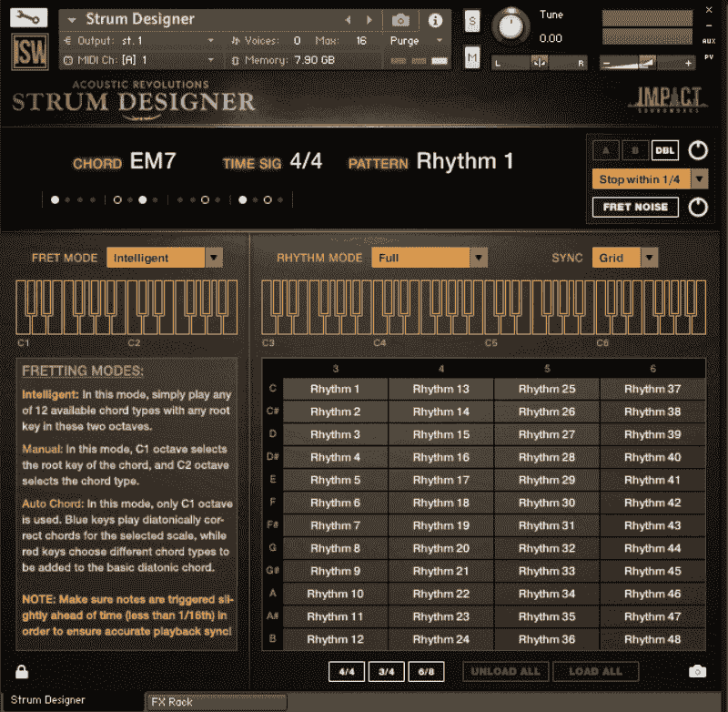Screen dimensions: 728x712
Task: Solo the instrument with the S button
Action: point(471,20)
